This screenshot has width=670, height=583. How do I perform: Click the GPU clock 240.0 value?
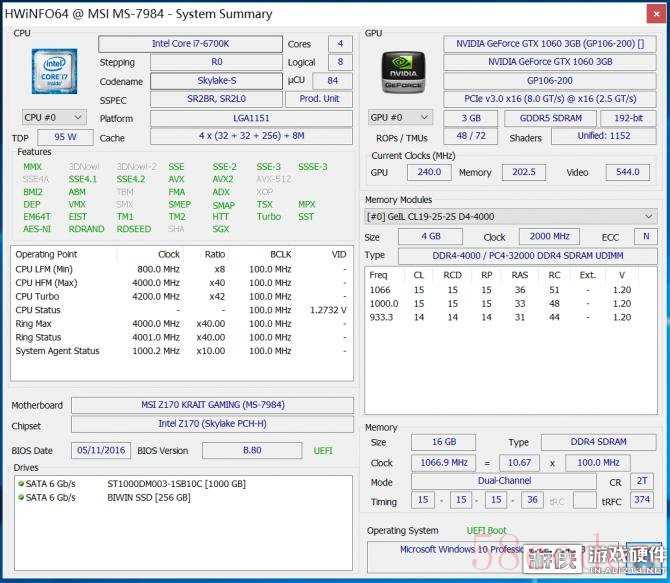pyautogui.click(x=429, y=172)
